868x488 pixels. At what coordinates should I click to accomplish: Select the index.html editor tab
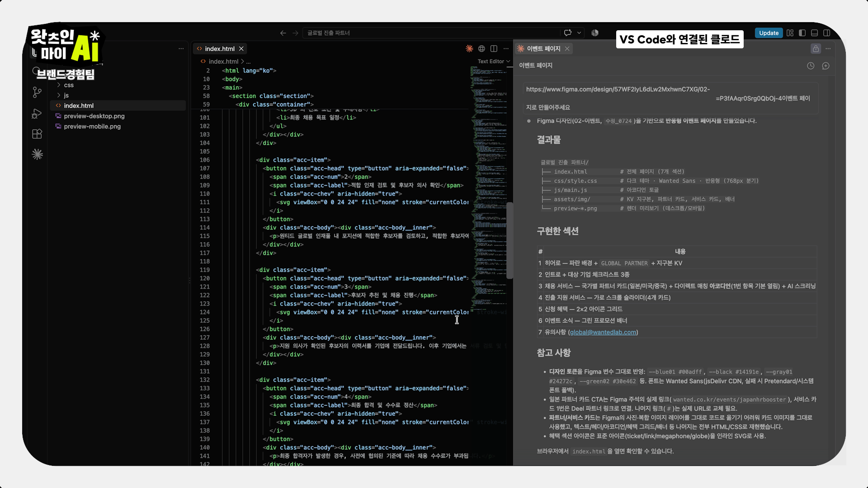220,49
